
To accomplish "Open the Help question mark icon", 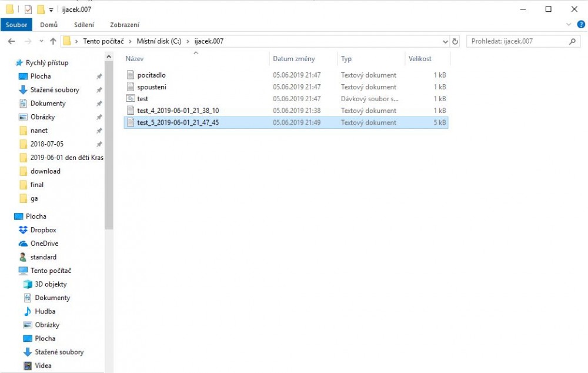I will pyautogui.click(x=581, y=25).
